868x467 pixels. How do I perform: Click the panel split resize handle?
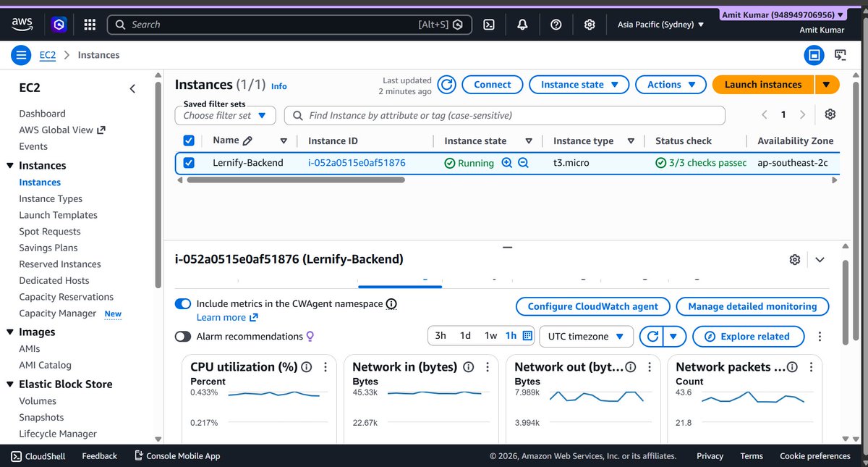point(507,247)
